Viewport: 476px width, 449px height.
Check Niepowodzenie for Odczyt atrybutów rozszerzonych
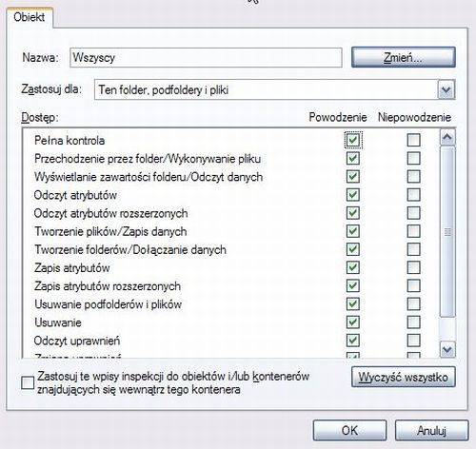coord(413,213)
